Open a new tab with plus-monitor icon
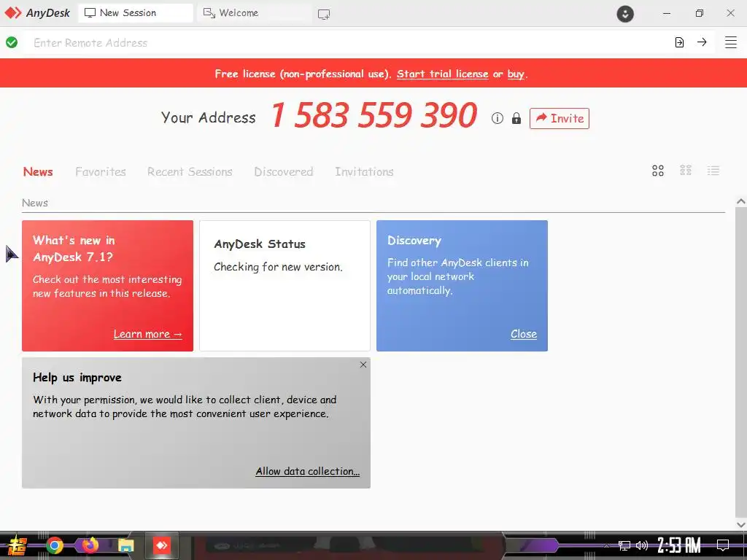This screenshot has width=747, height=560. tap(324, 15)
